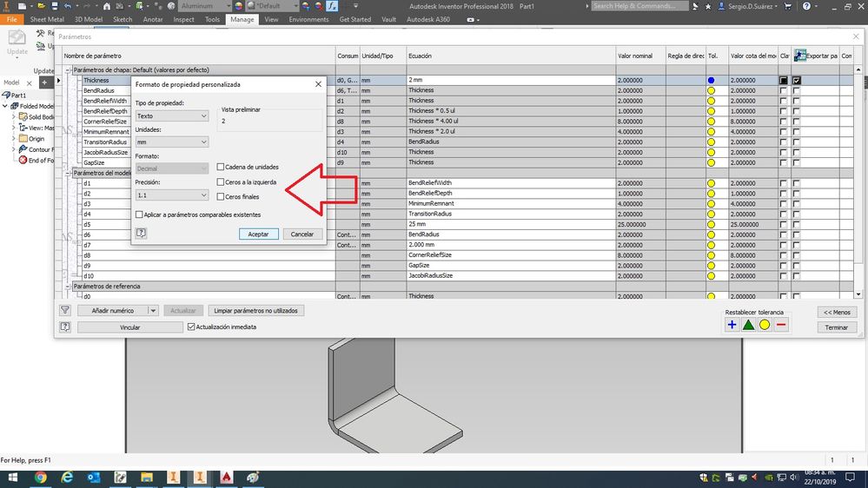The width and height of the screenshot is (868, 488).
Task: Open the arrow next to Añadir numérico
Action: (x=153, y=311)
